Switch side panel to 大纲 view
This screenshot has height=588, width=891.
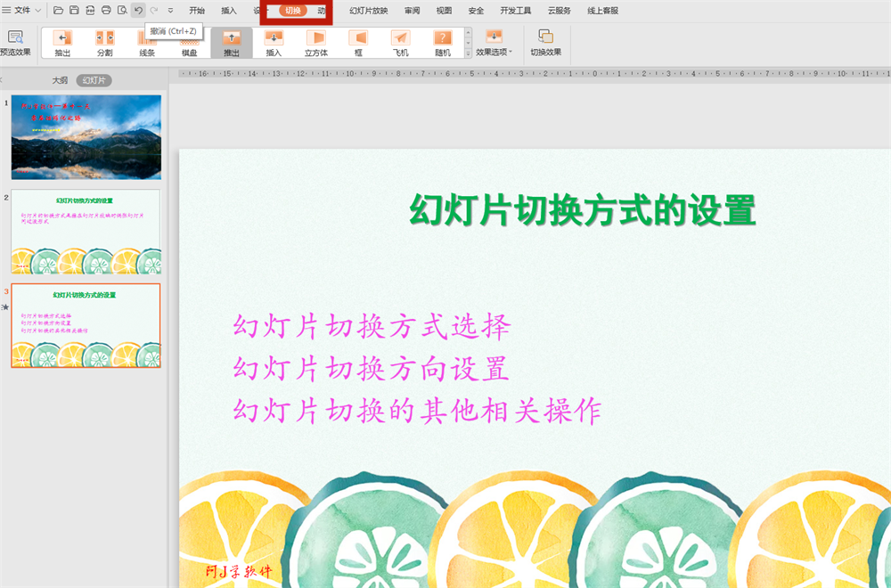[60, 80]
